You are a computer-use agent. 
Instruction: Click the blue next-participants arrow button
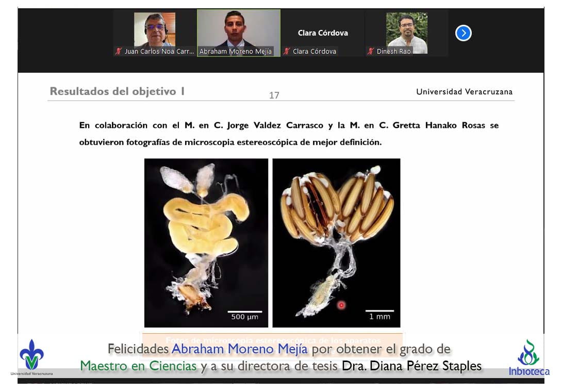point(463,33)
